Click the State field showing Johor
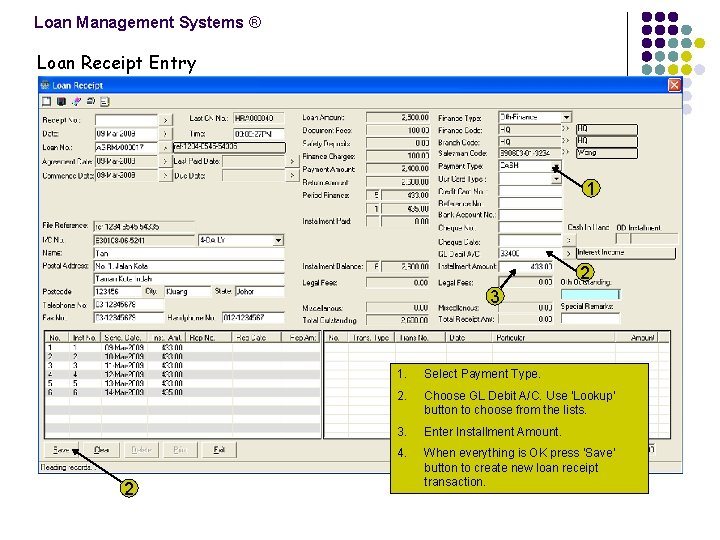 pyautogui.click(x=259, y=292)
